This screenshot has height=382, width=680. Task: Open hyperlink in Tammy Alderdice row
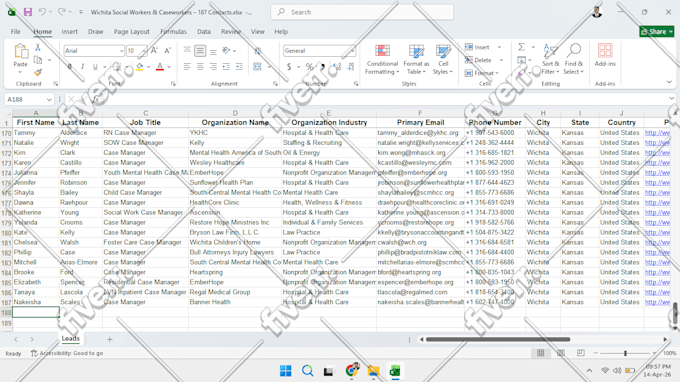click(657, 133)
